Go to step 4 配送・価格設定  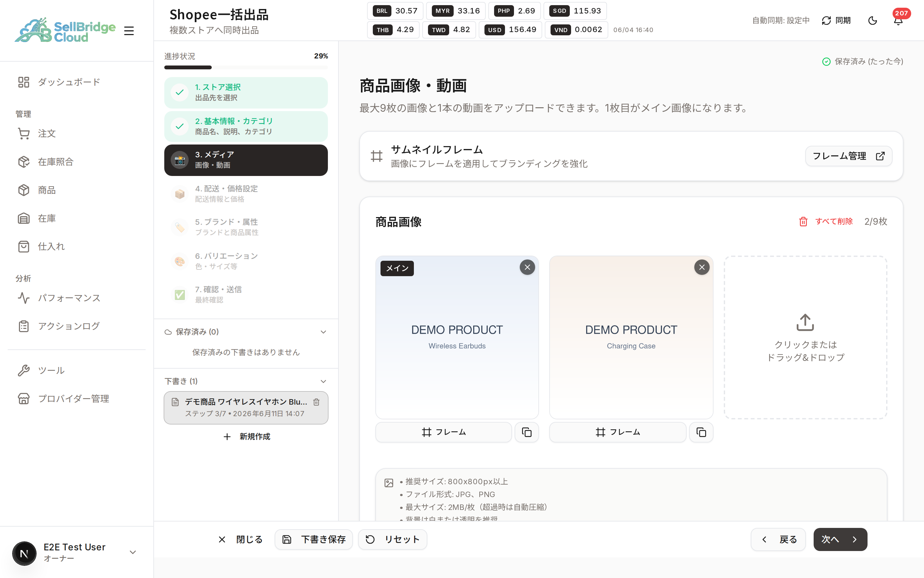click(x=246, y=194)
